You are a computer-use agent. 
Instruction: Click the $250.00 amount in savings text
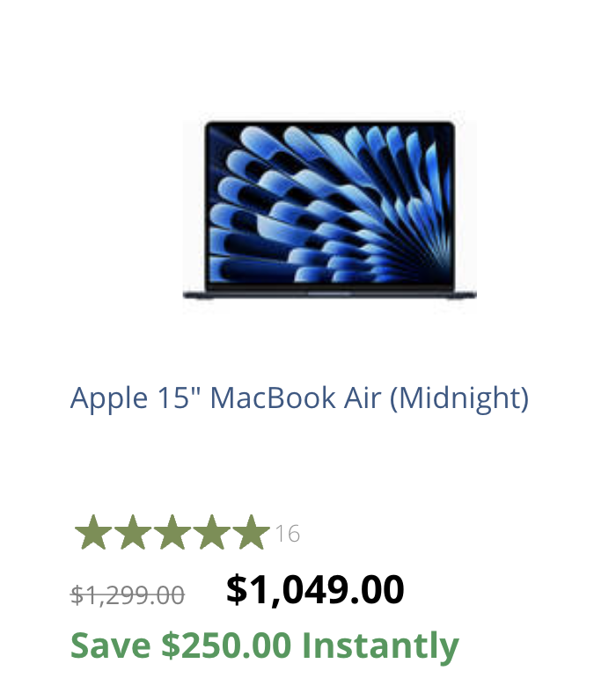click(226, 645)
